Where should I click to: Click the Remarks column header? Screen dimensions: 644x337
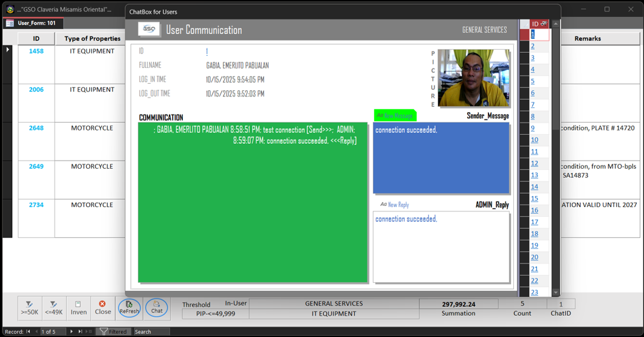pyautogui.click(x=587, y=39)
